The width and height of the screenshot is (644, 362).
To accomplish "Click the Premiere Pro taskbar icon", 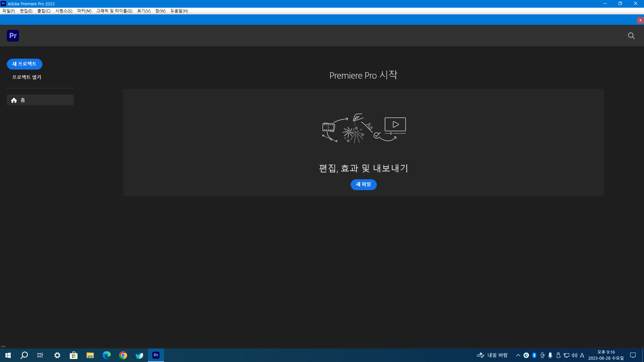I will tap(156, 355).
